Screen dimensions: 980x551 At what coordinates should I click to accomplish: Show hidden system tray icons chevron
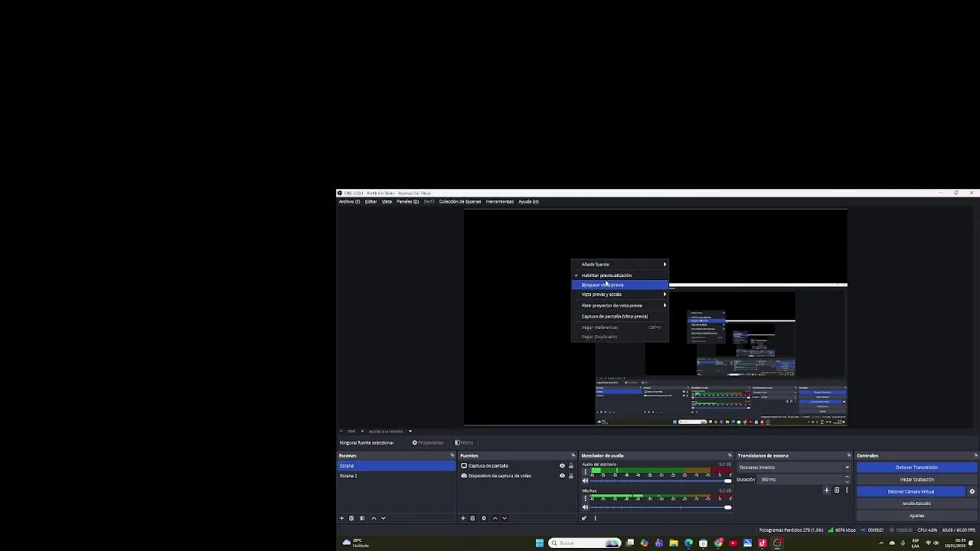click(x=881, y=543)
